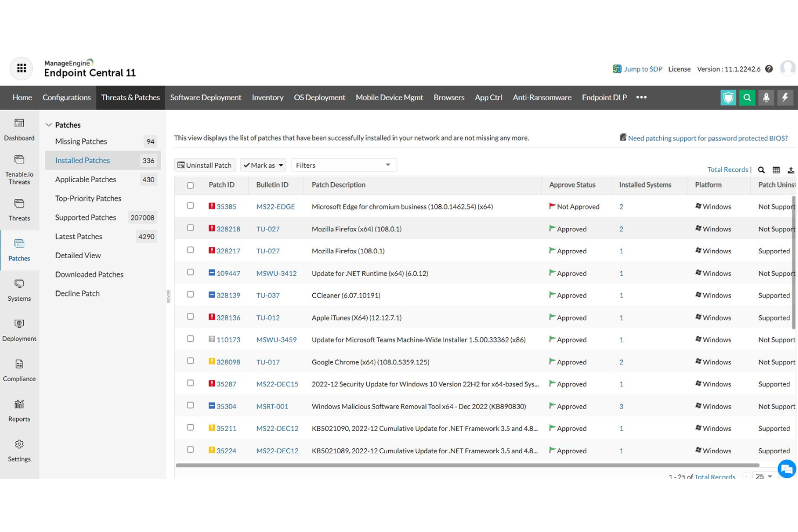Check the box for patch 328136

tap(190, 316)
